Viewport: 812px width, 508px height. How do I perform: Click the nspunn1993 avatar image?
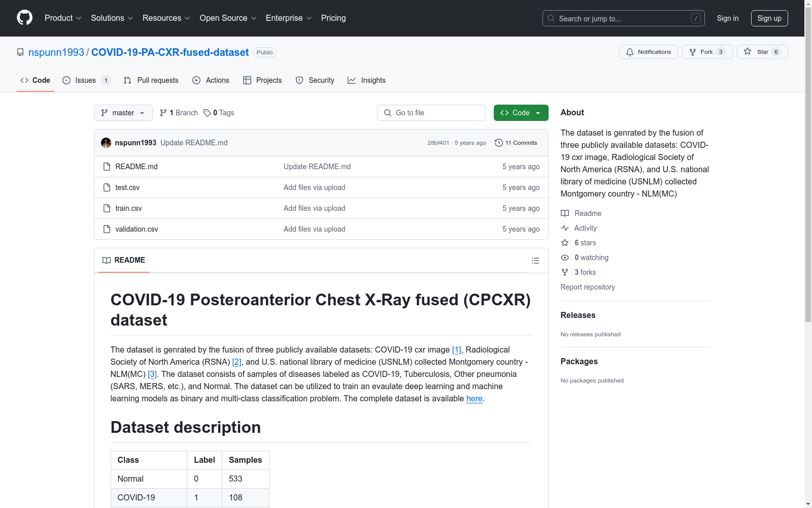(106, 143)
